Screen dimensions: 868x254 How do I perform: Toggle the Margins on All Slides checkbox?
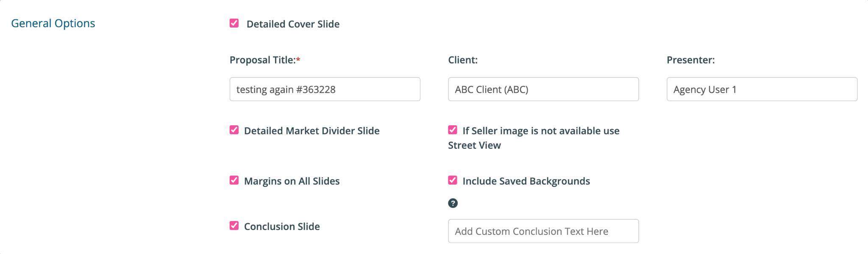(x=234, y=180)
